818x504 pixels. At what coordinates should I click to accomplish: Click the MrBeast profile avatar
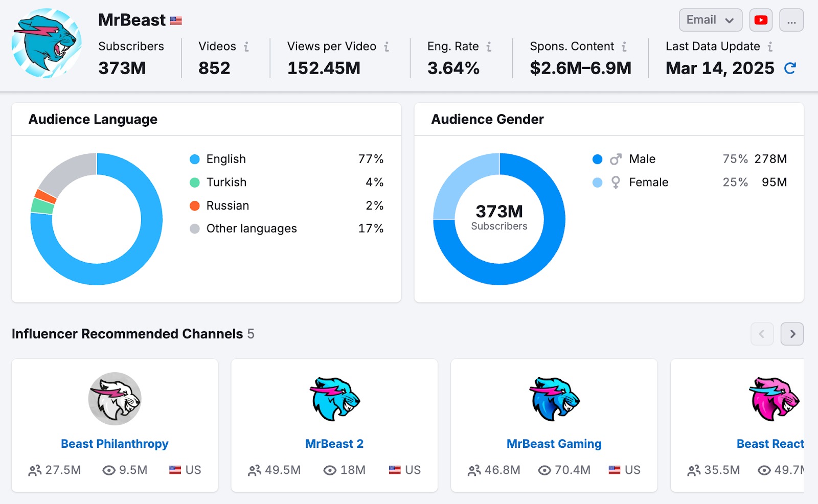coord(47,43)
